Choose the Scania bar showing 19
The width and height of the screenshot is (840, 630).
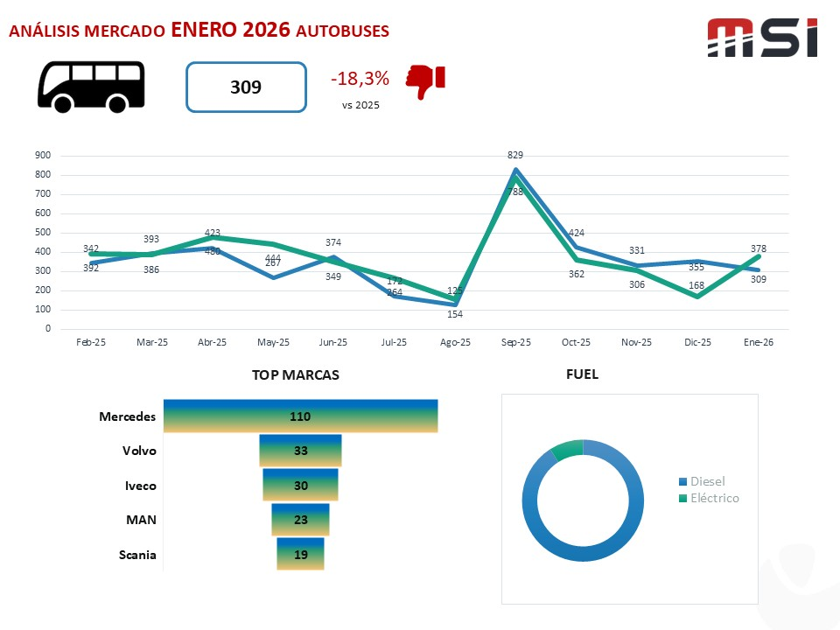click(300, 554)
